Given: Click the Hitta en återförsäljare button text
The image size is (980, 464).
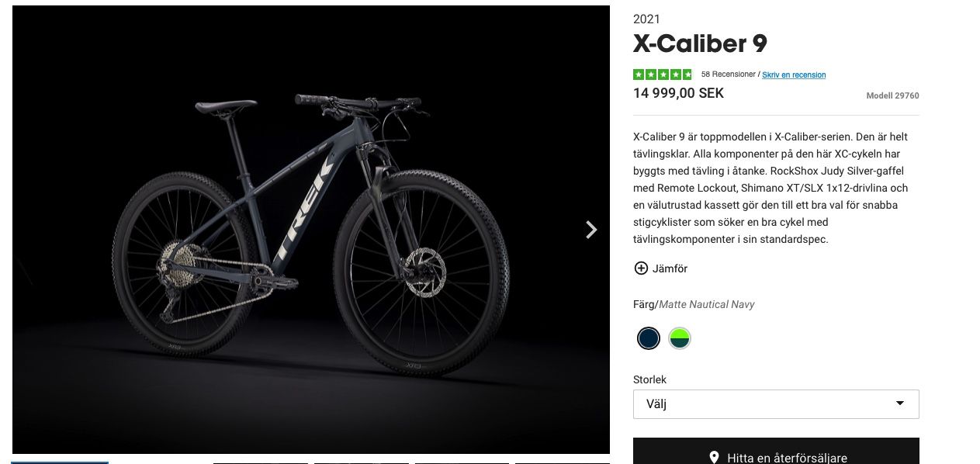Looking at the screenshot, I should (x=787, y=458).
